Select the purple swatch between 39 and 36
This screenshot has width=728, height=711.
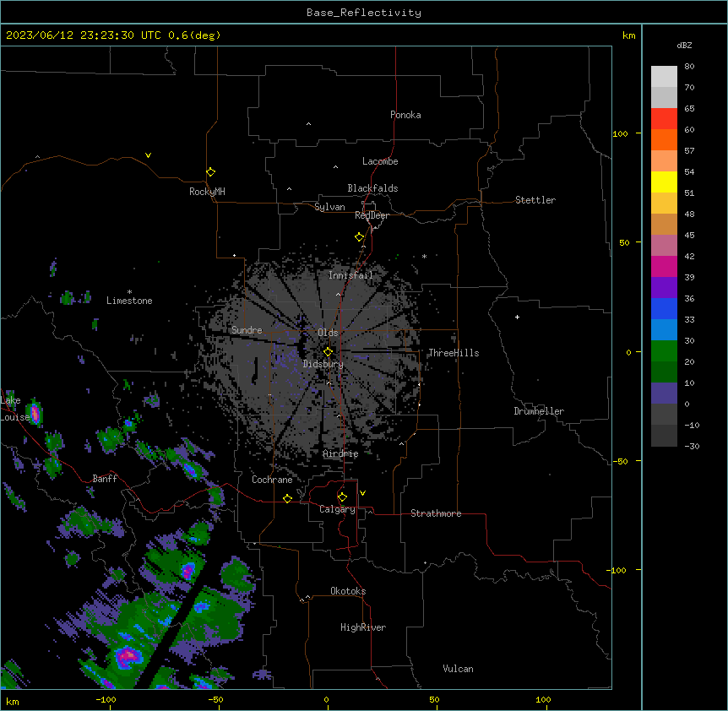coord(664,287)
